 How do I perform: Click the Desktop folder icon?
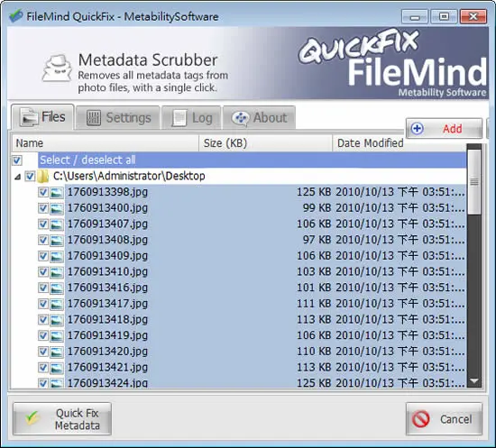point(42,176)
